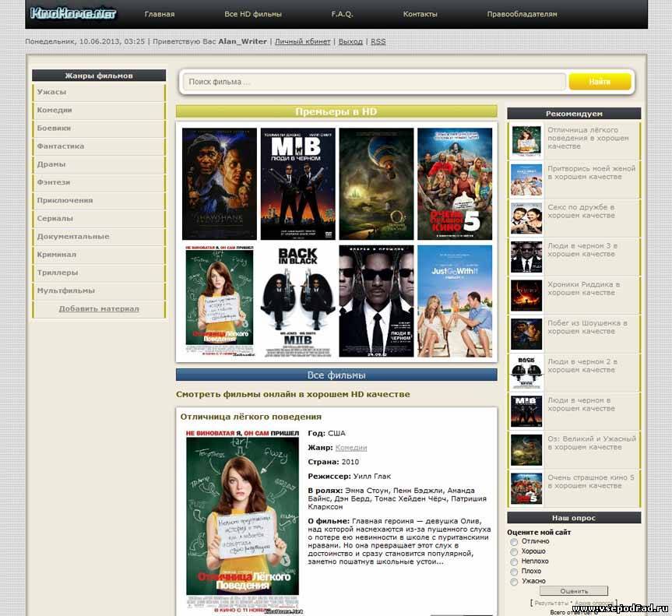This screenshot has width=672, height=616.
Task: Click recommended thumbnail beside Люди в черном в хорошем
Action: tap(526, 411)
